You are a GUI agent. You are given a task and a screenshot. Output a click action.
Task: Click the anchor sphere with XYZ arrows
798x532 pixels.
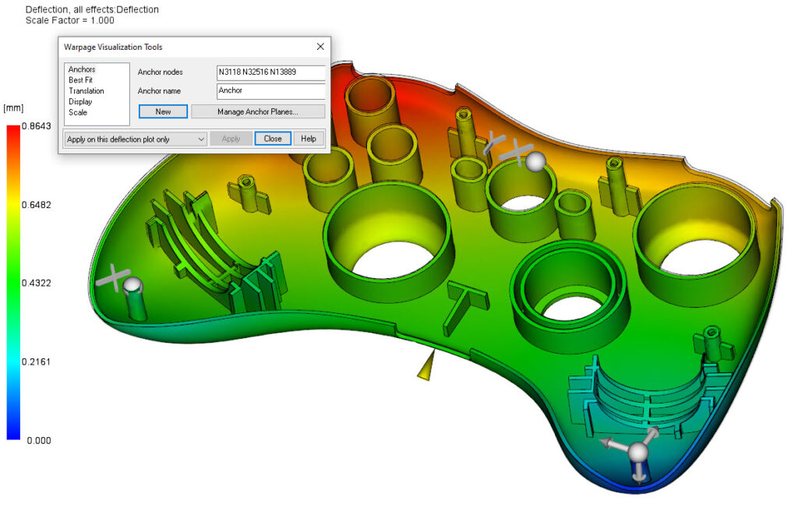[637, 452]
